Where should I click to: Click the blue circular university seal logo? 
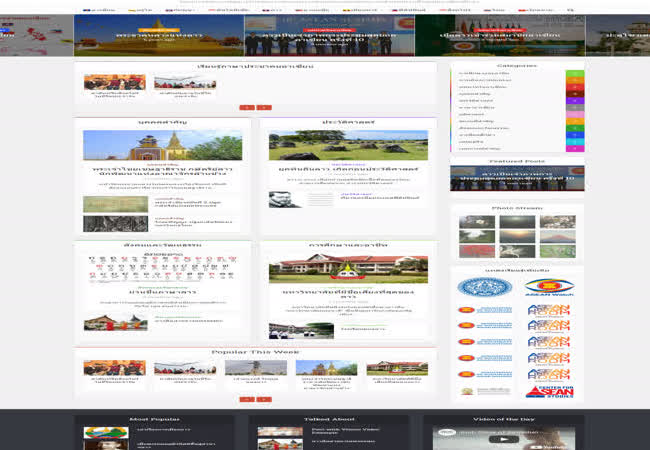[484, 287]
